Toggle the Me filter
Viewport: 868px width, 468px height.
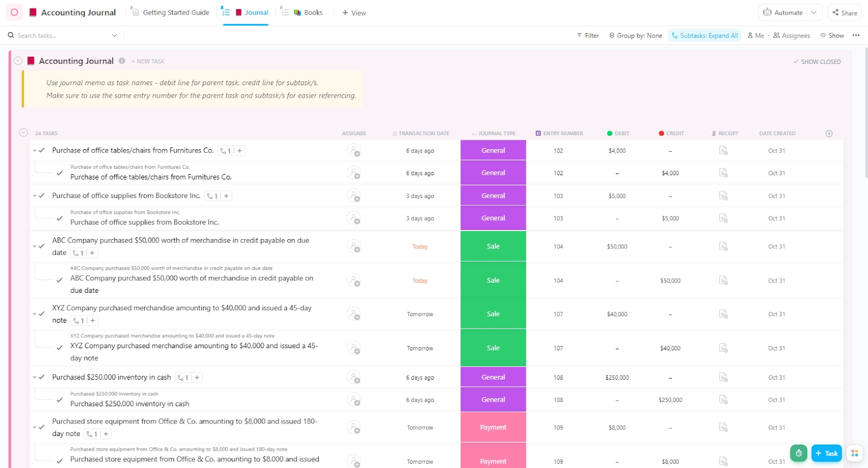click(x=756, y=35)
